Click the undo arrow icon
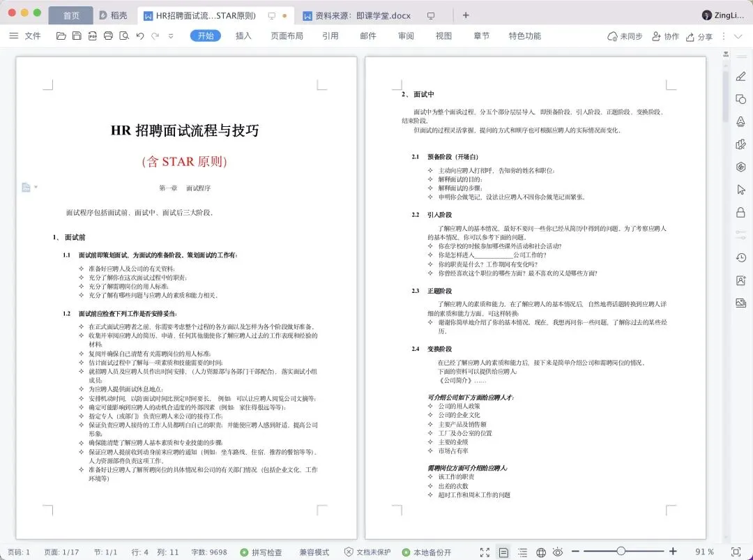The height and width of the screenshot is (560, 753). [140, 36]
